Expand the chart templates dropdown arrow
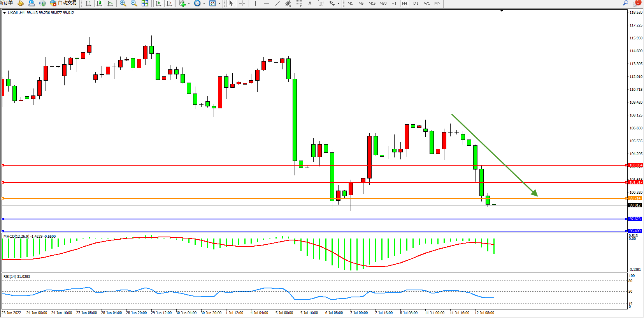The width and height of the screenshot is (644, 318). (219, 4)
